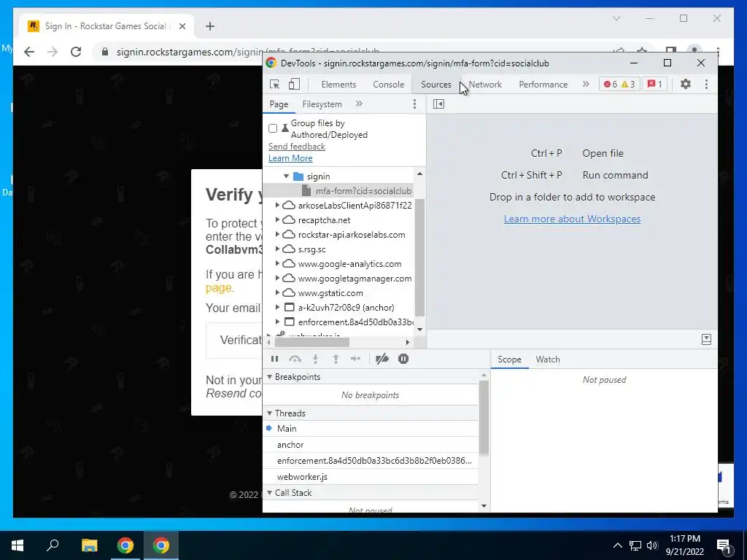Click the errors and warnings counter
The width and height of the screenshot is (747, 560).
click(x=619, y=85)
